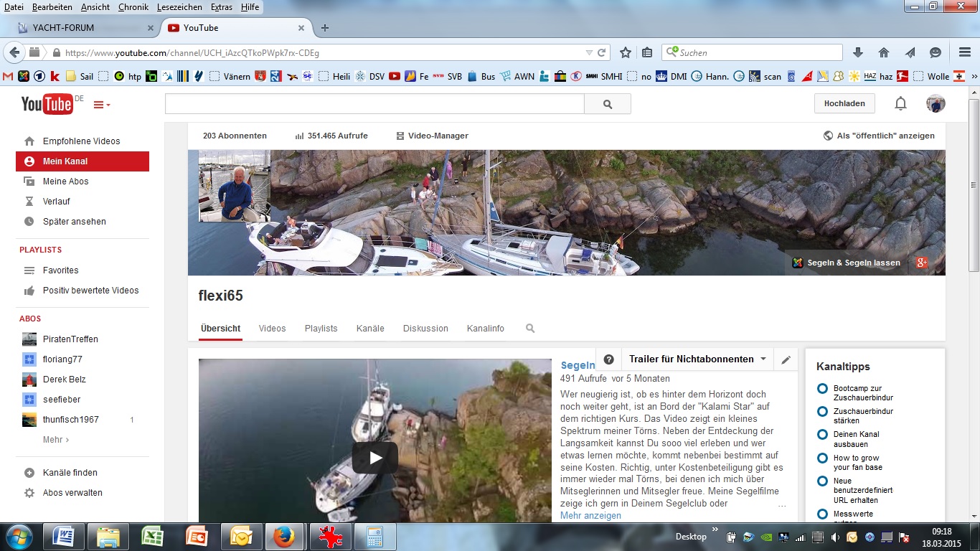Open the Video-Manager

[432, 136]
